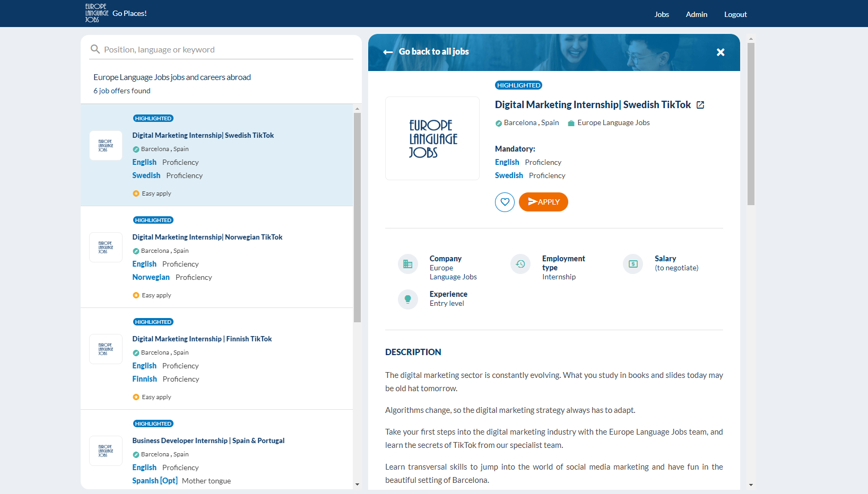Click the Easy apply star on Swedish card

tap(136, 193)
